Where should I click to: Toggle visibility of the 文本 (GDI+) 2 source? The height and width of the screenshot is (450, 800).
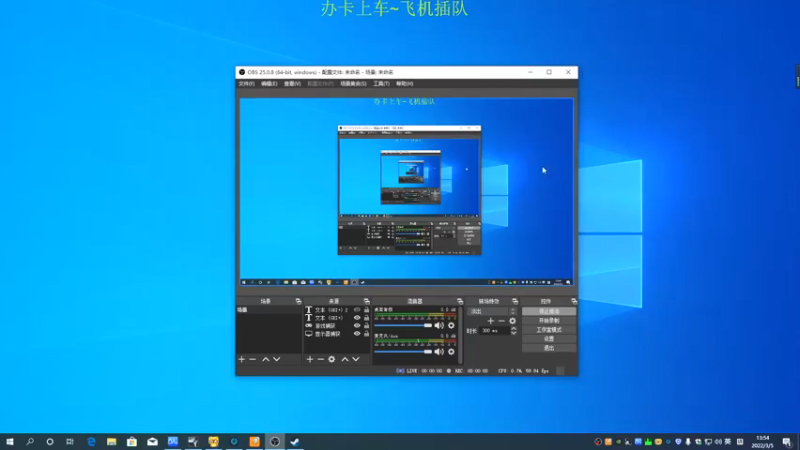357,310
